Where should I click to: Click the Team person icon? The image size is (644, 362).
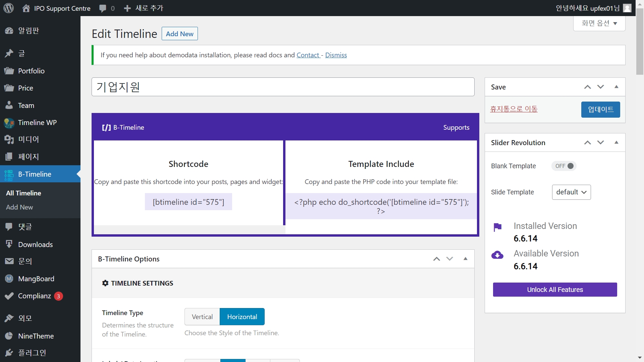pos(9,105)
